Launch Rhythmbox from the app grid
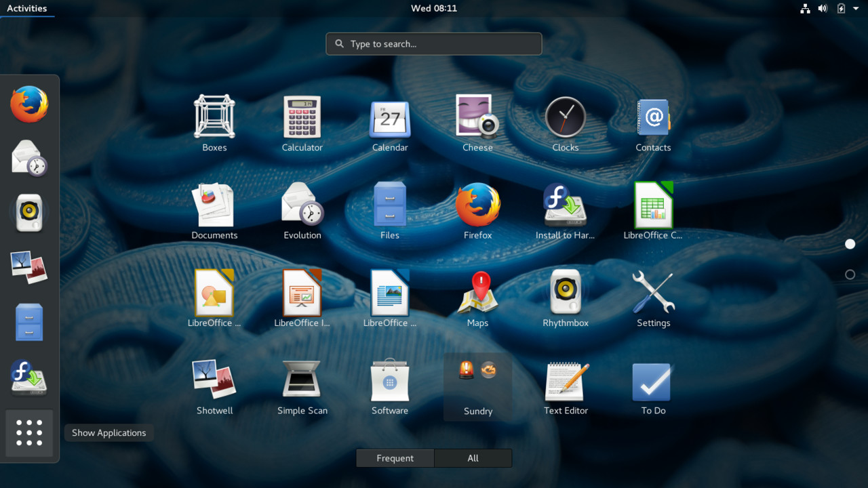 [566, 299]
